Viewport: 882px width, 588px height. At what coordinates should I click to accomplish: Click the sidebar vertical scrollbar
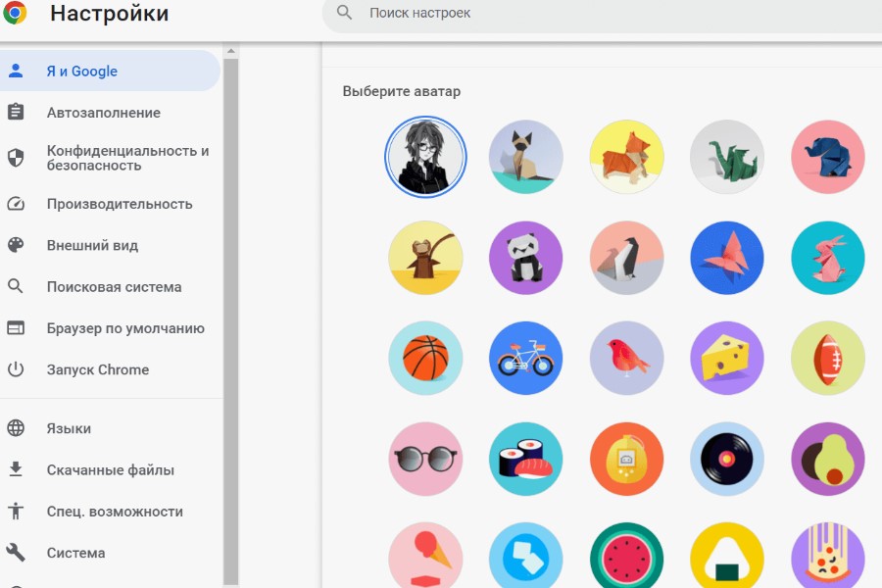pos(231,294)
